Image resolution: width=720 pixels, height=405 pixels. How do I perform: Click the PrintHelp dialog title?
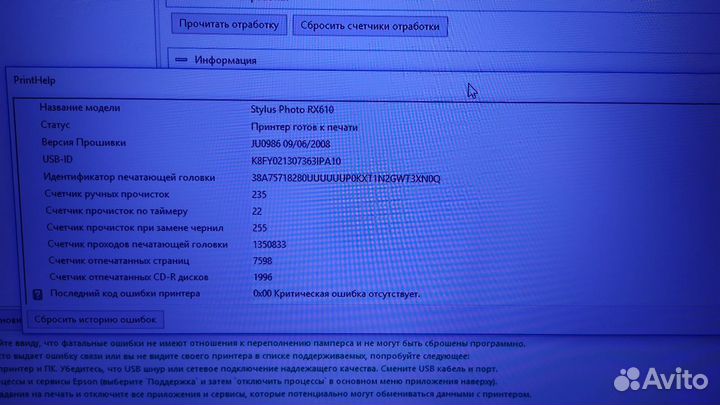coord(34,80)
